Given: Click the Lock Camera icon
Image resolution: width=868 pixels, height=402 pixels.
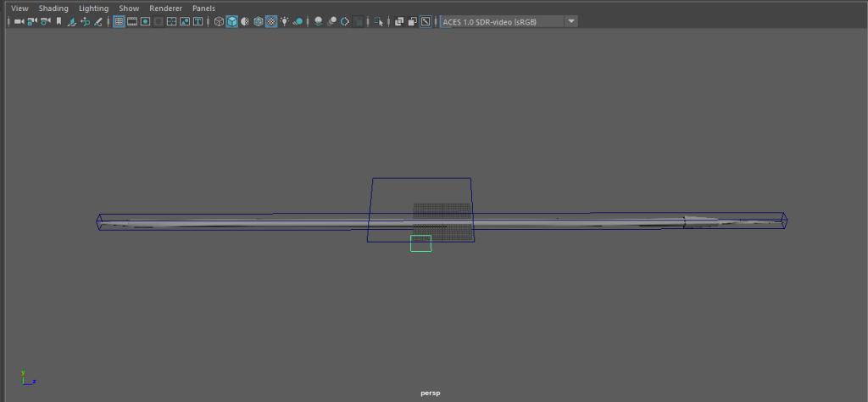Looking at the screenshot, I should pos(31,21).
